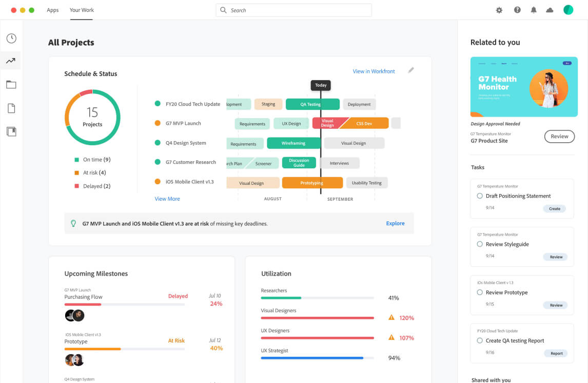Viewport: 588px width, 383px height.
Task: Open settings gear icon
Action: [x=499, y=10]
